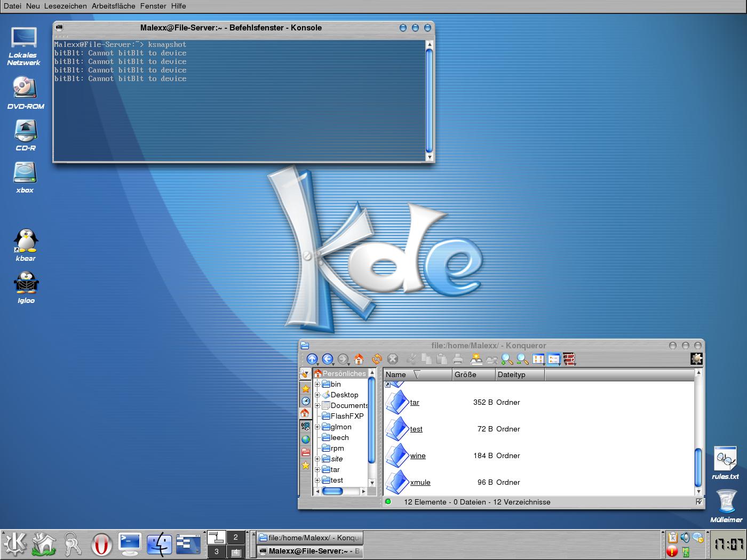Launch Opera browser from the panel
747x560 pixels.
tap(101, 545)
